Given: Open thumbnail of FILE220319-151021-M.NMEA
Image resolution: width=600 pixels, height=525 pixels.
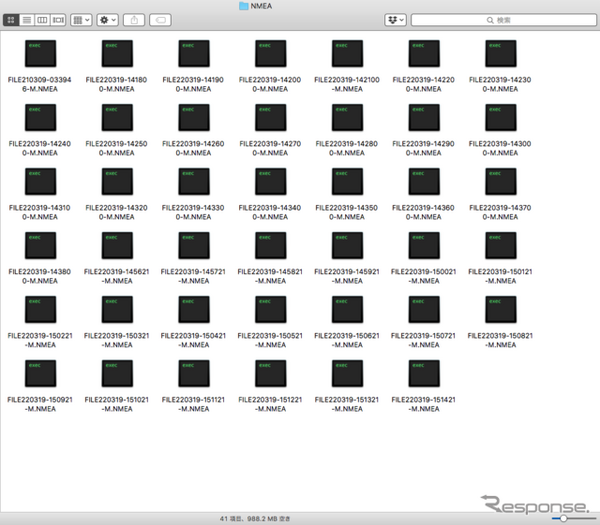Looking at the screenshot, I should (x=117, y=373).
